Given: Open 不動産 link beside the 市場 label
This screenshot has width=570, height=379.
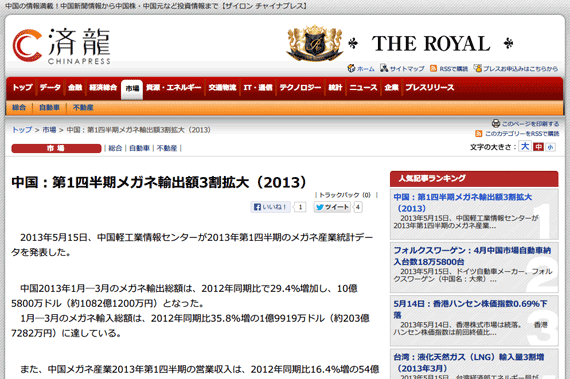Looking at the screenshot, I should point(167,148).
